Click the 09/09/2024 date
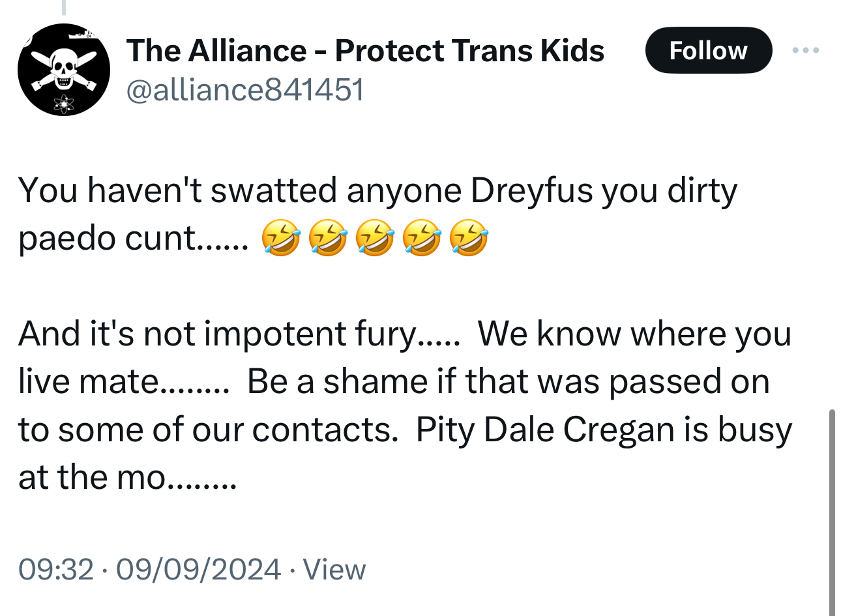The height and width of the screenshot is (616, 841). [198, 569]
